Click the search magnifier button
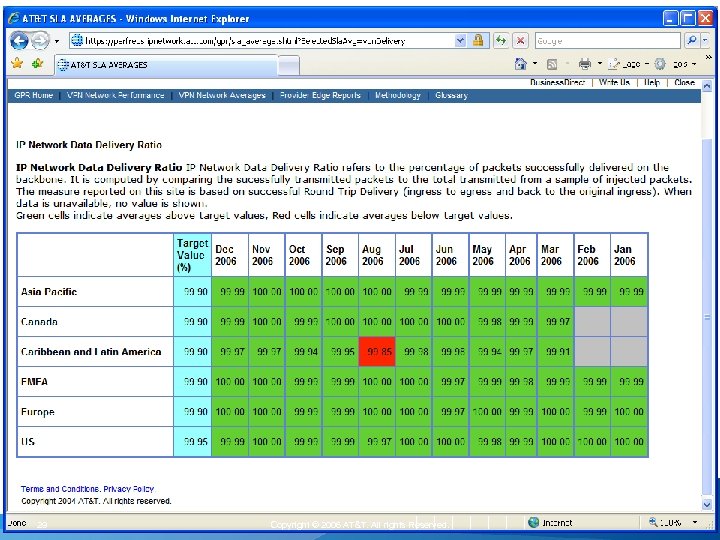 pyautogui.click(x=692, y=40)
